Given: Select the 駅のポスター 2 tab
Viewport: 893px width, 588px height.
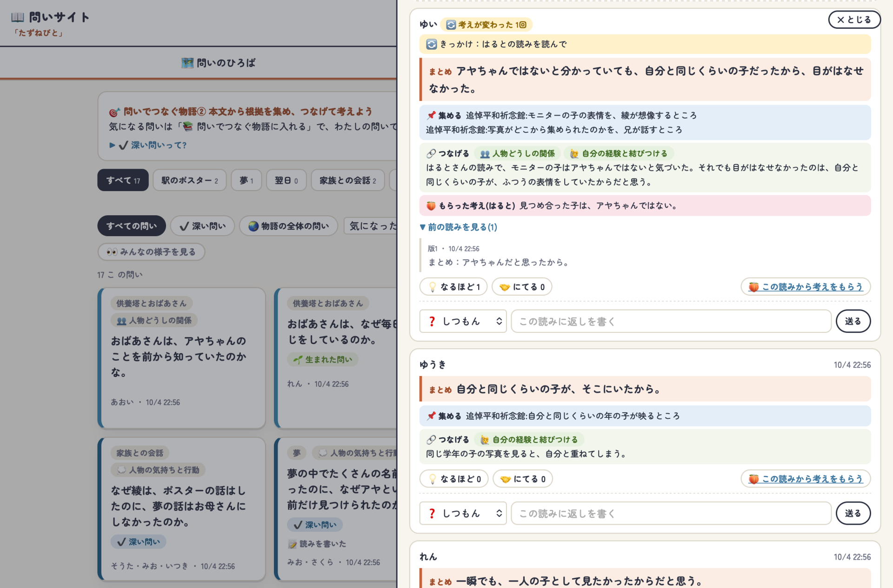Looking at the screenshot, I should (190, 180).
